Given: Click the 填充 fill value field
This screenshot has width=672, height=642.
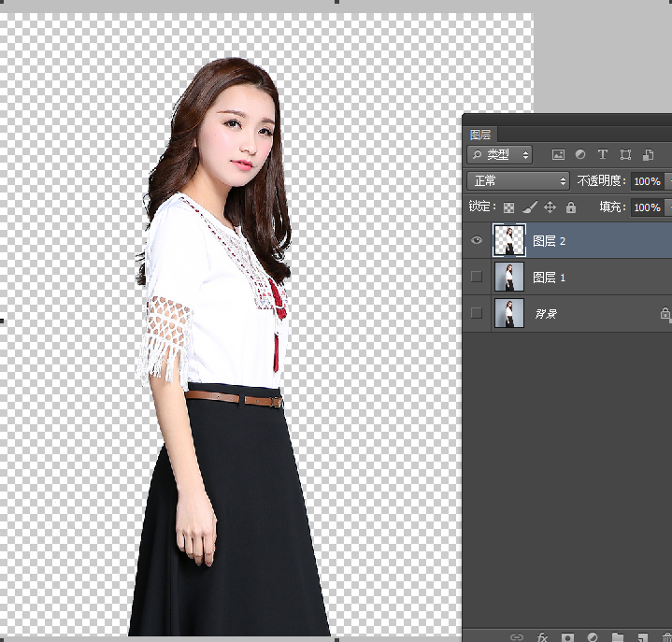Looking at the screenshot, I should click(646, 207).
